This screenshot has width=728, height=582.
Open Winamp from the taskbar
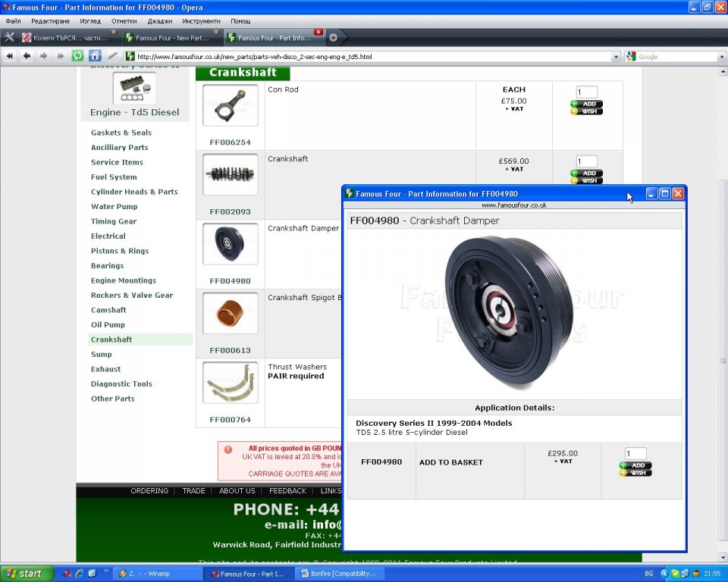158,574
